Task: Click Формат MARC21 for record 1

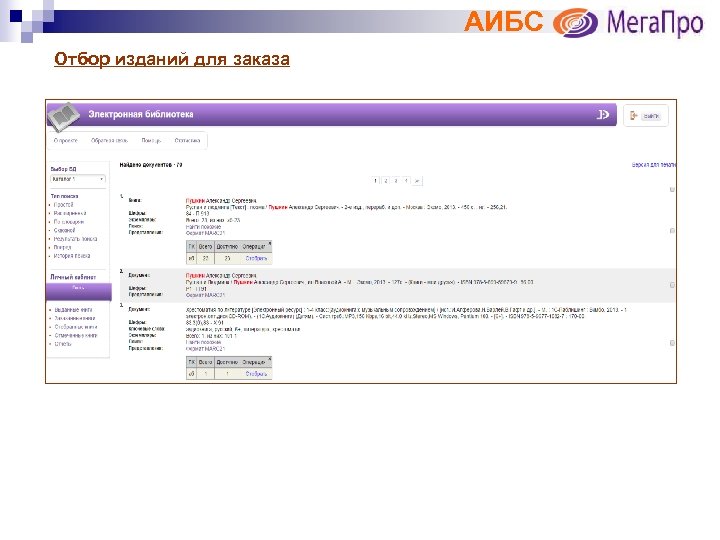Action: 205,233
